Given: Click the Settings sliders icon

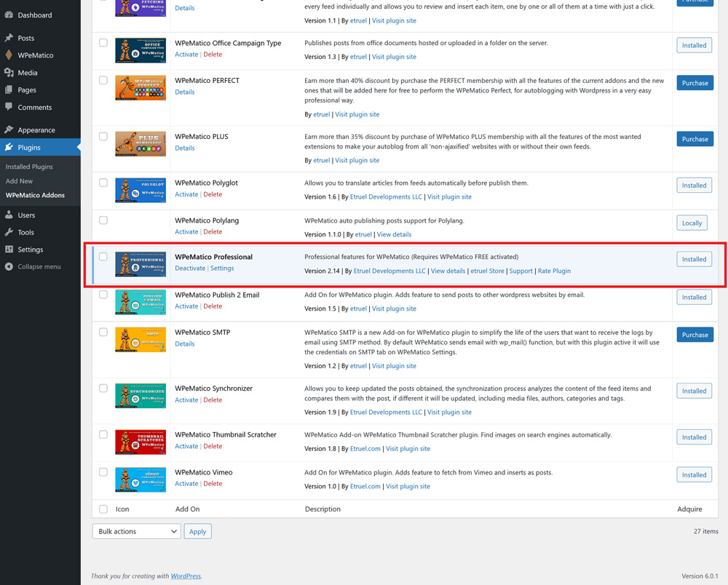Looking at the screenshot, I should (x=9, y=249).
